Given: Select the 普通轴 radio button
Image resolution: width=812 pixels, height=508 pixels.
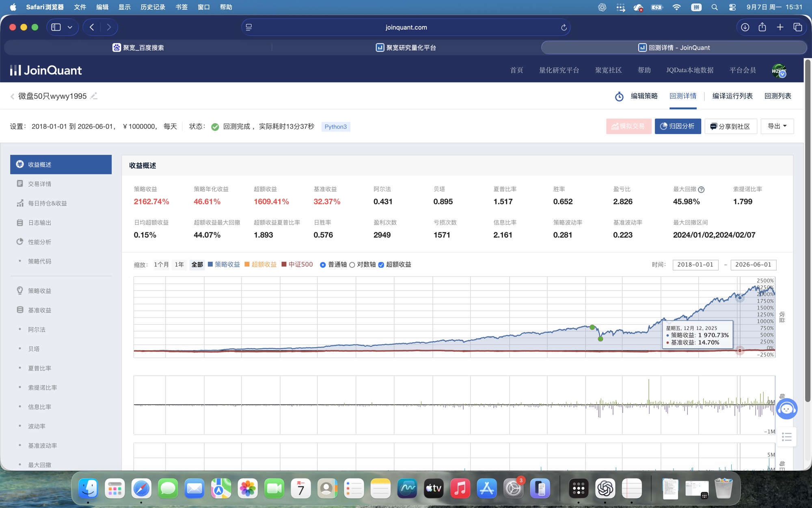Looking at the screenshot, I should click(x=323, y=265).
